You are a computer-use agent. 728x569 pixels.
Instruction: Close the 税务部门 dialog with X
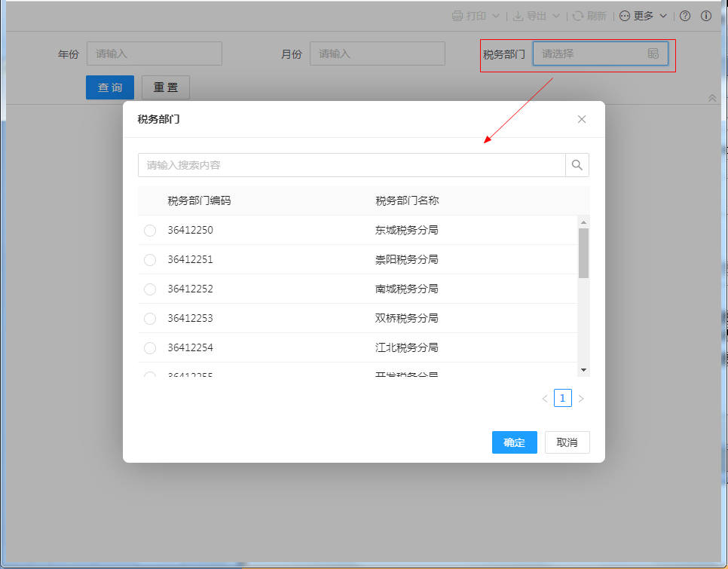(582, 119)
